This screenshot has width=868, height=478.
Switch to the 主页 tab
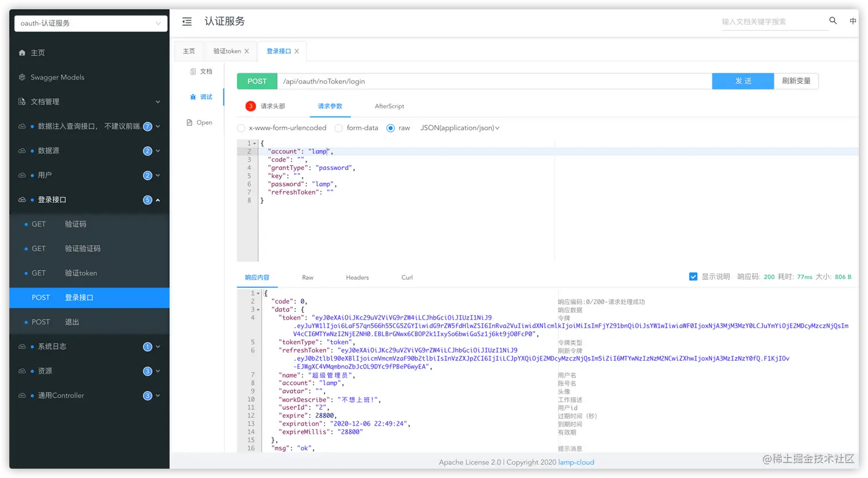(x=189, y=51)
